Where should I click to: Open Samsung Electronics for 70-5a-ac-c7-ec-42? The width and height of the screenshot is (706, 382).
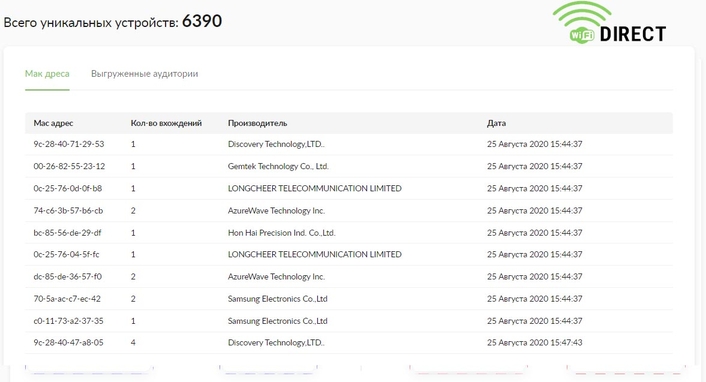tap(277, 299)
